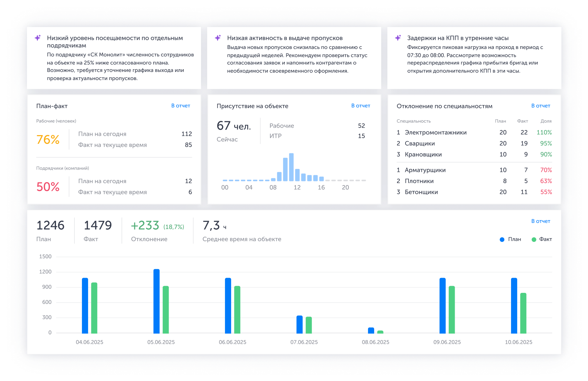Click the tallest bar in presence histogram
This screenshot has width=588, height=381.
(291, 167)
